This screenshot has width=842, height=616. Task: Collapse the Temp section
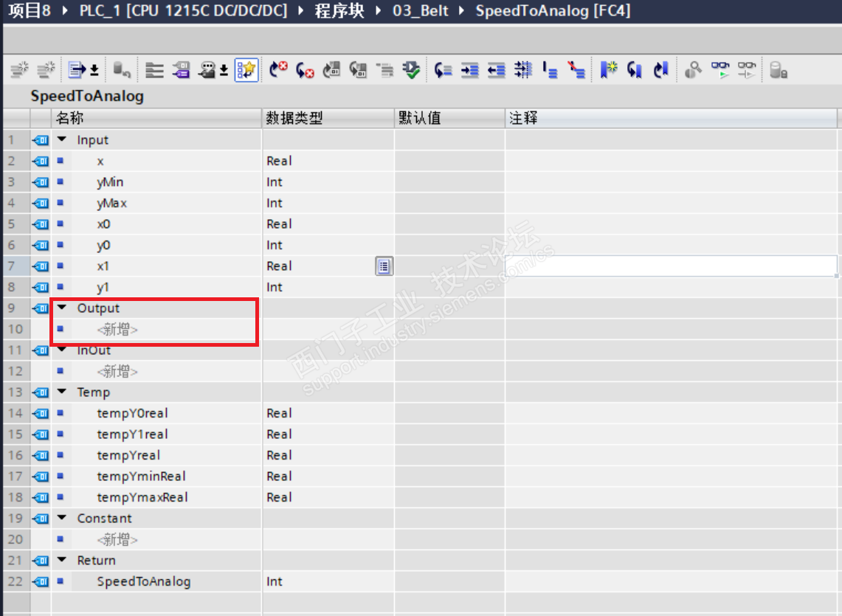point(62,392)
